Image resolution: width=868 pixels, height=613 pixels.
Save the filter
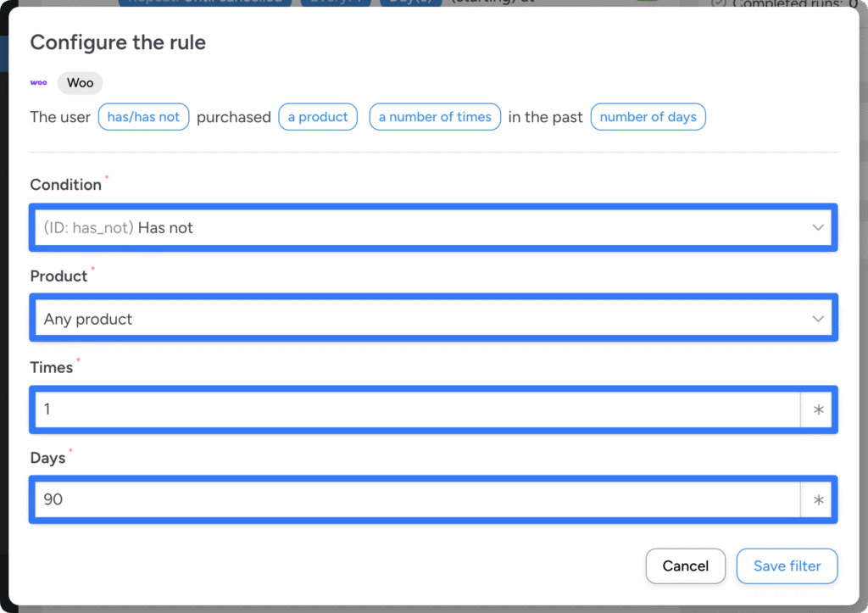pos(787,566)
